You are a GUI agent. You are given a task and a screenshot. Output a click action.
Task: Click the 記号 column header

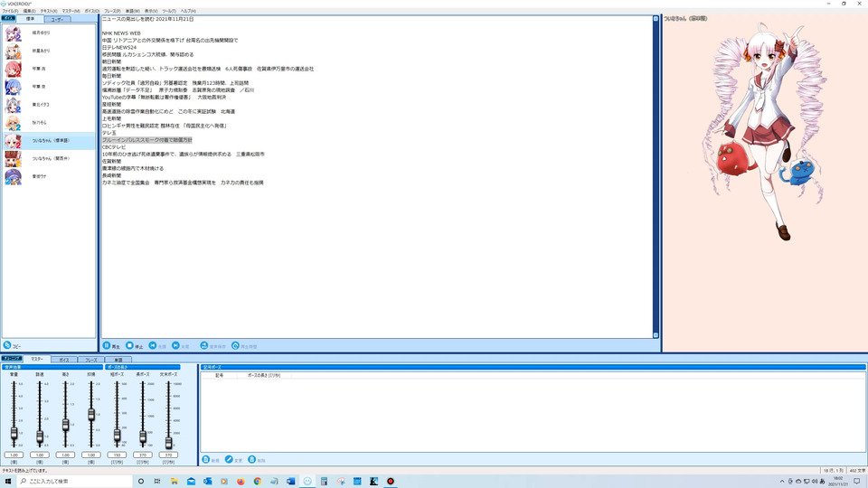pyautogui.click(x=219, y=375)
